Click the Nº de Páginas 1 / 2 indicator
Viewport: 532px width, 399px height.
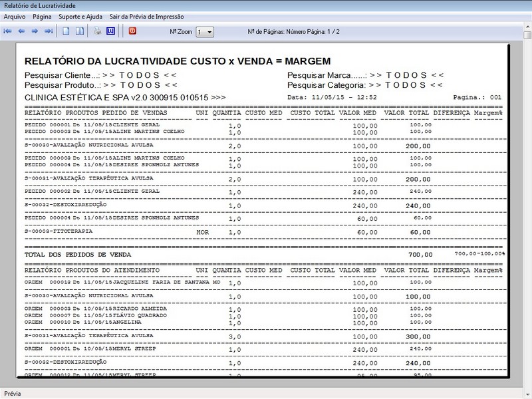coord(293,31)
